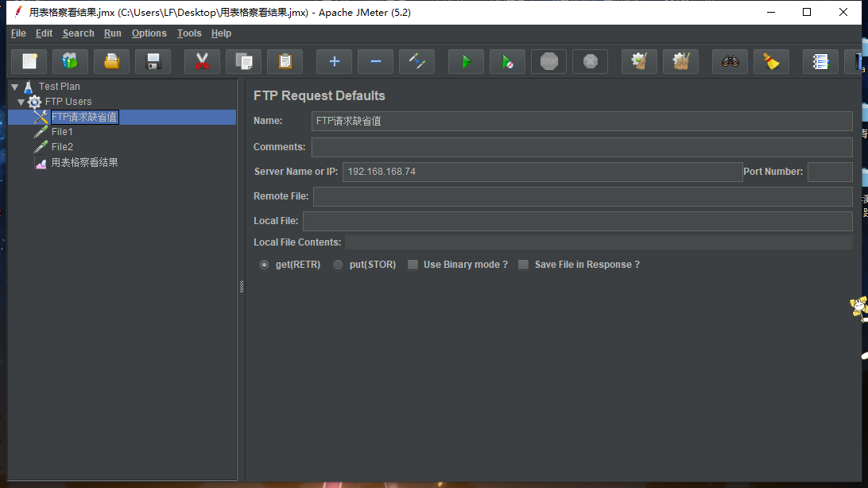This screenshot has width=868, height=488.
Task: Open the Options menu
Action: 149,33
